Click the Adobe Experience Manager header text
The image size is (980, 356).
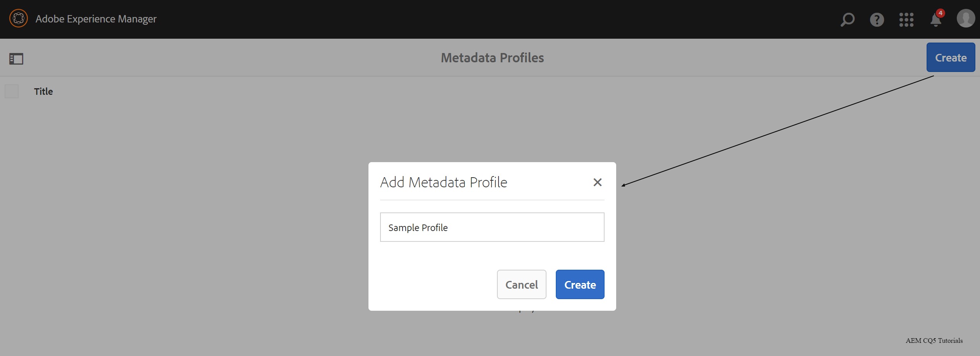[x=96, y=19]
